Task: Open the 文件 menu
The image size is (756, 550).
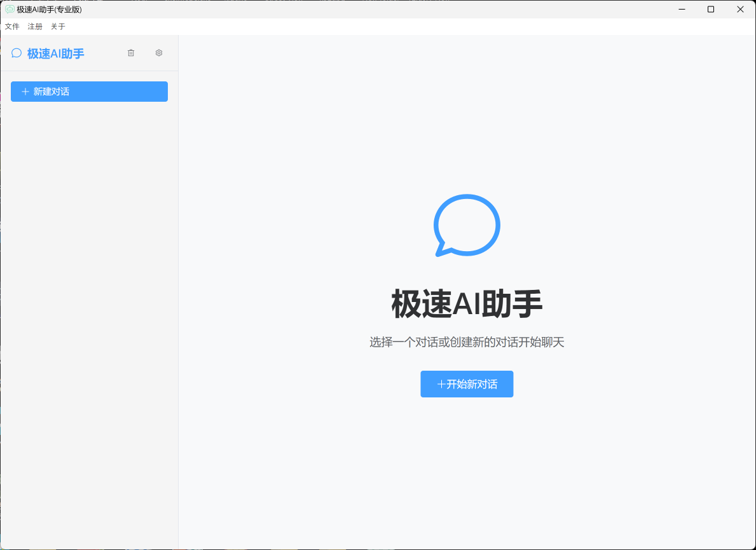Action: pyautogui.click(x=12, y=26)
